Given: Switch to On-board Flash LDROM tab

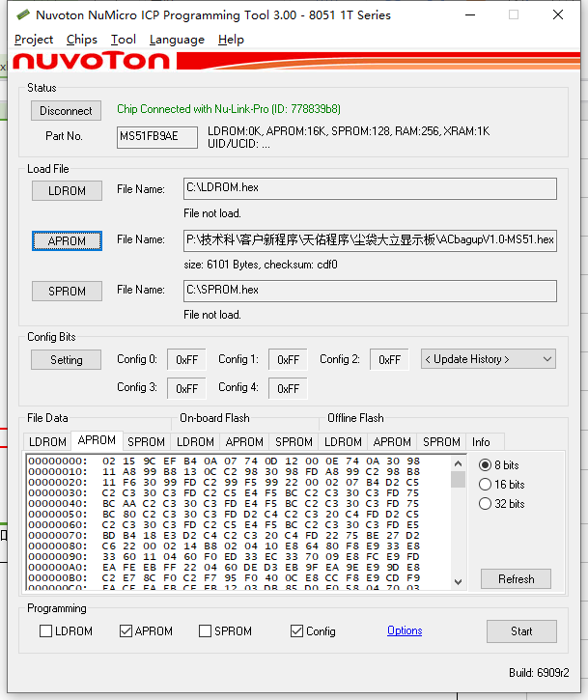Looking at the screenshot, I should (195, 442).
